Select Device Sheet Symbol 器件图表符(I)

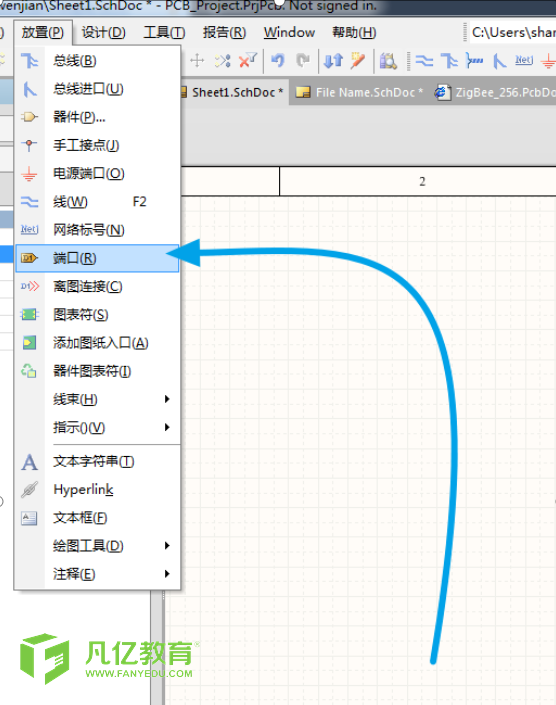97,371
